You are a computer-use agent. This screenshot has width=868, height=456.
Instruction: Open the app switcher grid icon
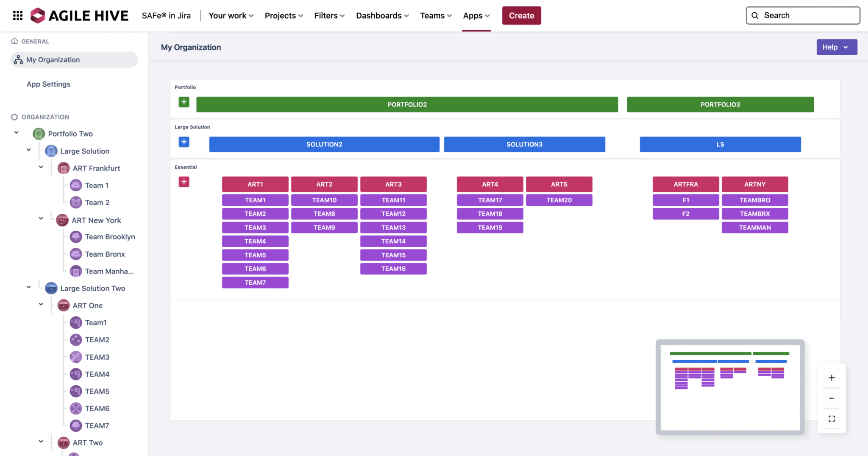pyautogui.click(x=18, y=16)
